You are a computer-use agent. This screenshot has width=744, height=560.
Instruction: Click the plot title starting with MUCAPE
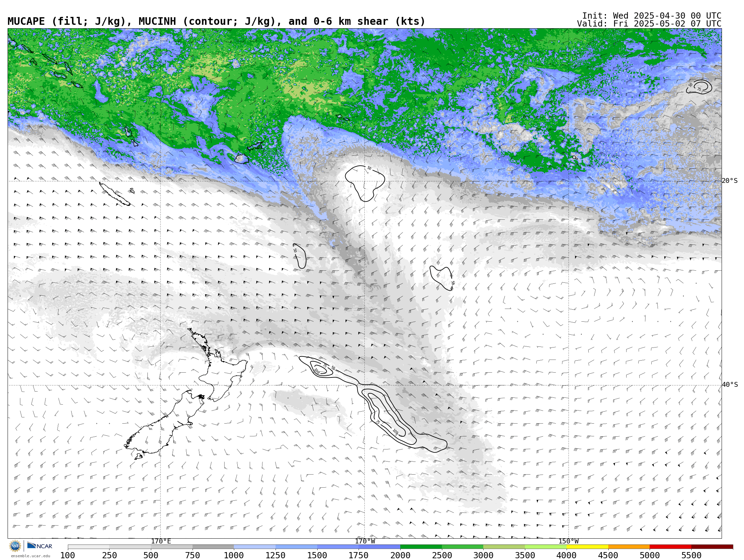tap(216, 22)
